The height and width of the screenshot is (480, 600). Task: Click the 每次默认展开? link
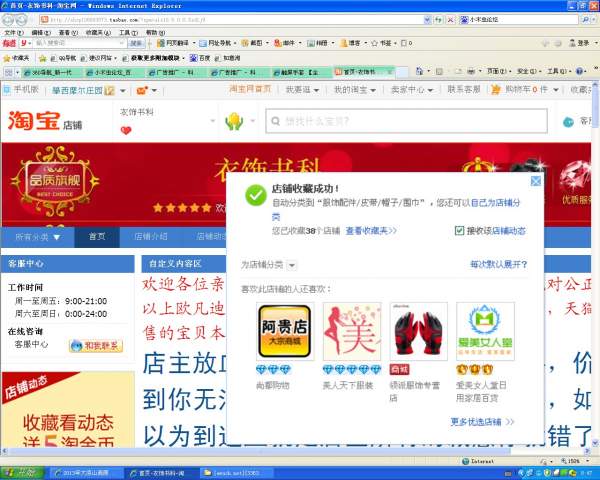(499, 264)
